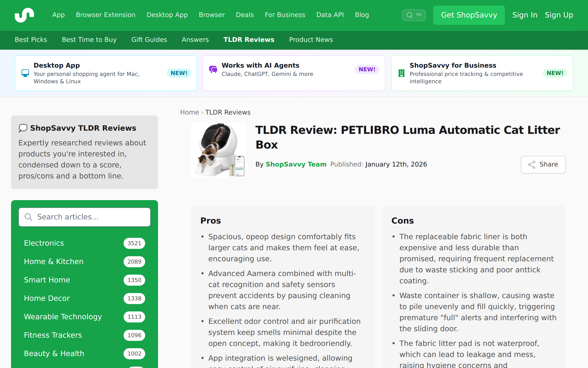Click the AI Agents chat bubble icon
This screenshot has height=368, width=588.
pos(213,69)
